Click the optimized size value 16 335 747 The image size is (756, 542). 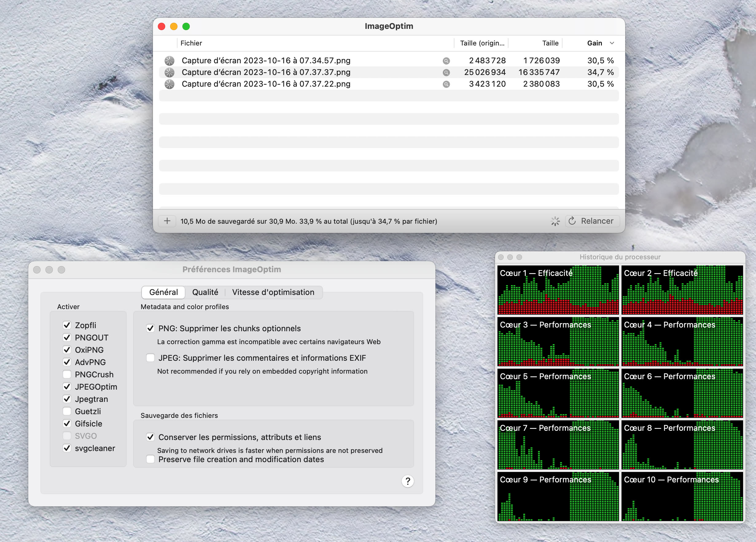[x=539, y=73]
